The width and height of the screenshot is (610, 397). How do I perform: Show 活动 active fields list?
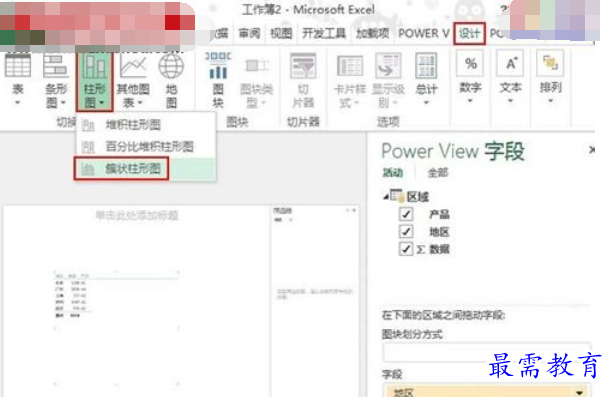[x=393, y=172]
